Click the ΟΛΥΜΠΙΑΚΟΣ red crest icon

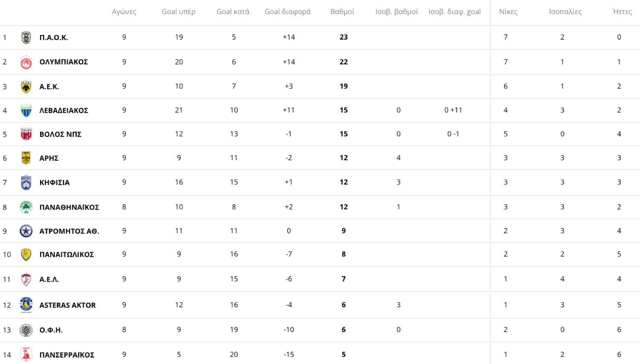26,62
